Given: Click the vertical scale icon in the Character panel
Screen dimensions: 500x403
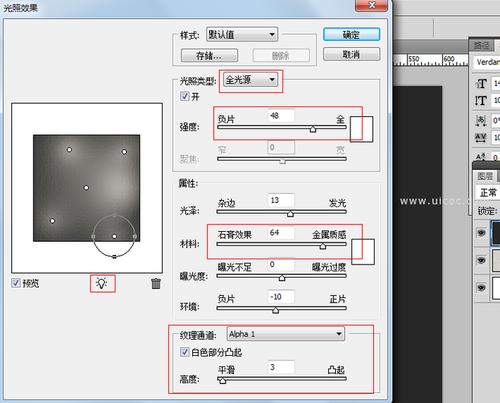Looking at the screenshot, I should point(481,101).
